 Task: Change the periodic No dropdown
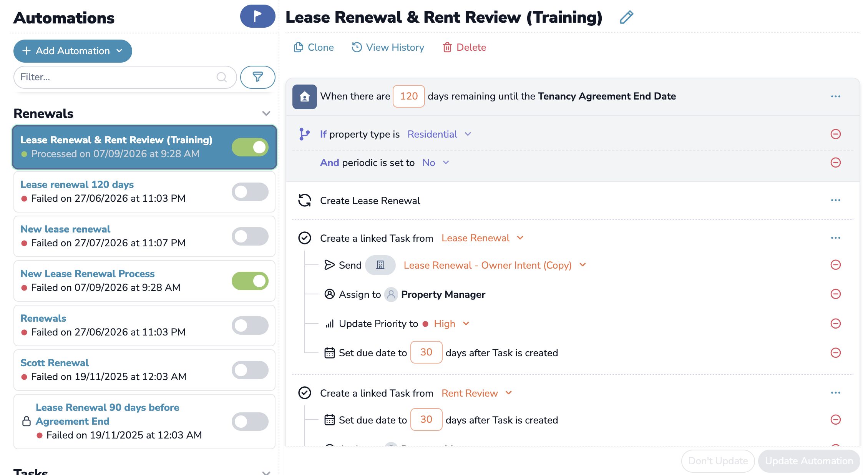435,163
